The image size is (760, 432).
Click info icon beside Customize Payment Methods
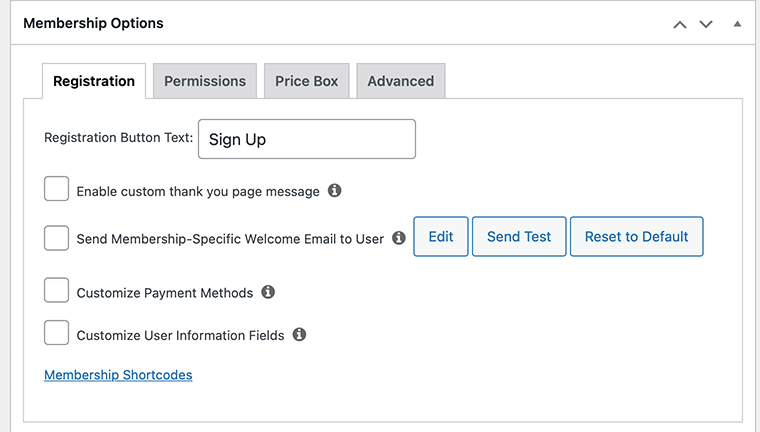click(x=268, y=292)
